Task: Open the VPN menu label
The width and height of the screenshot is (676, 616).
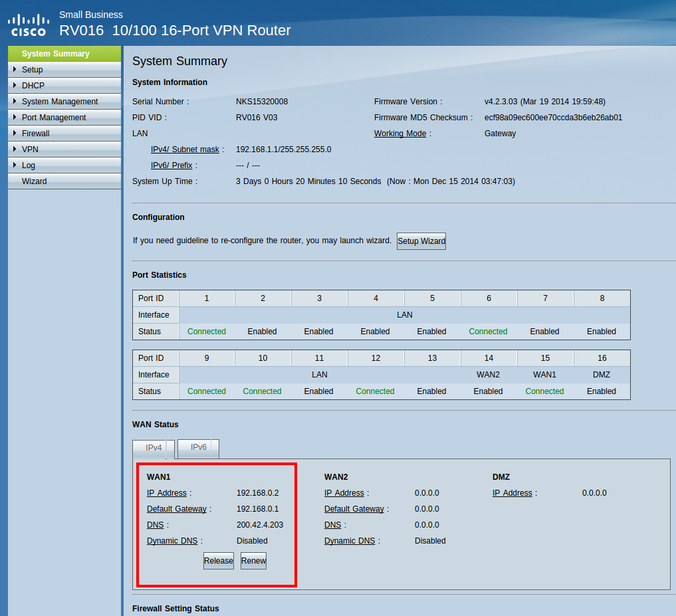Action: (x=30, y=149)
